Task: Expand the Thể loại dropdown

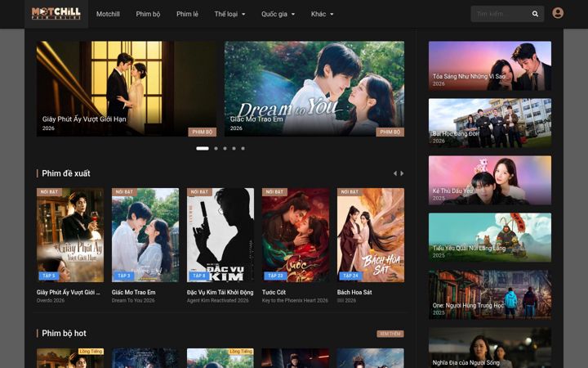Action: click(x=229, y=14)
